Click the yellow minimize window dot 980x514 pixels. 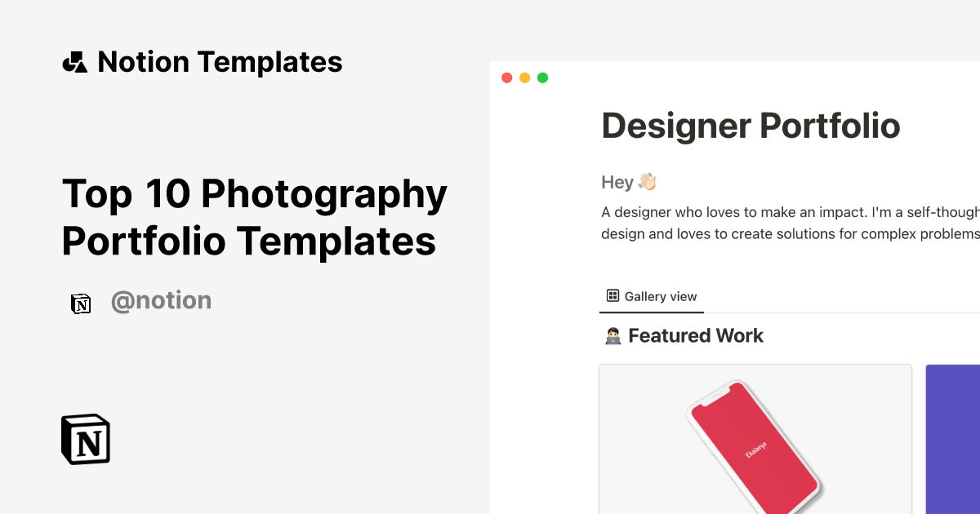point(524,78)
